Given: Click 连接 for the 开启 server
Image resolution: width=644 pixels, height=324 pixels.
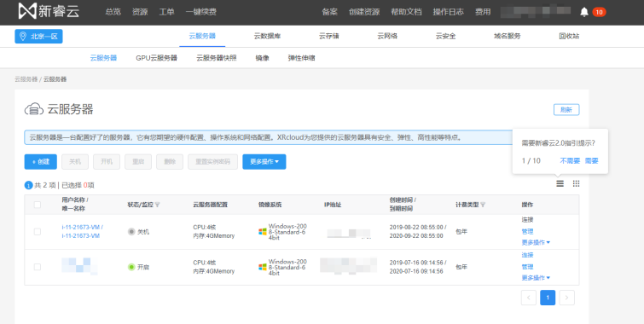Looking at the screenshot, I should (527, 255).
